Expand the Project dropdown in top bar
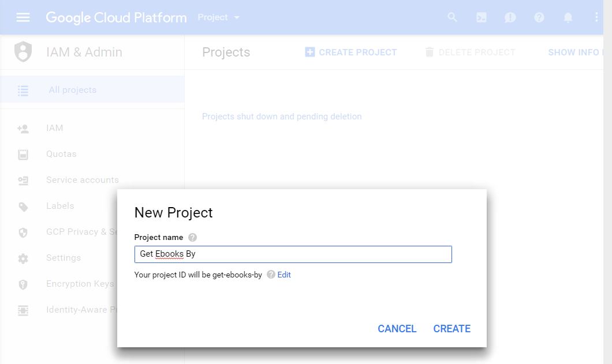Viewport: 612px width, 364px height. click(x=218, y=17)
